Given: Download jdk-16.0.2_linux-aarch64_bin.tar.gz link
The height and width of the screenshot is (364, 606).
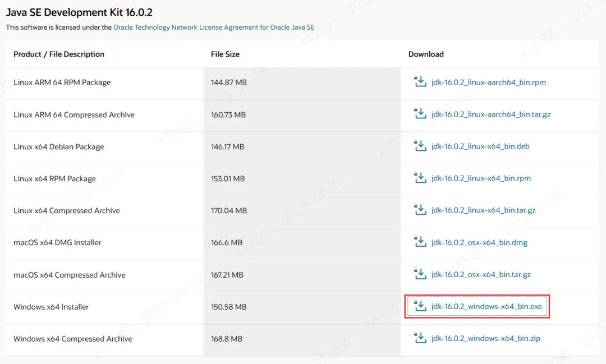Looking at the screenshot, I should [x=491, y=114].
